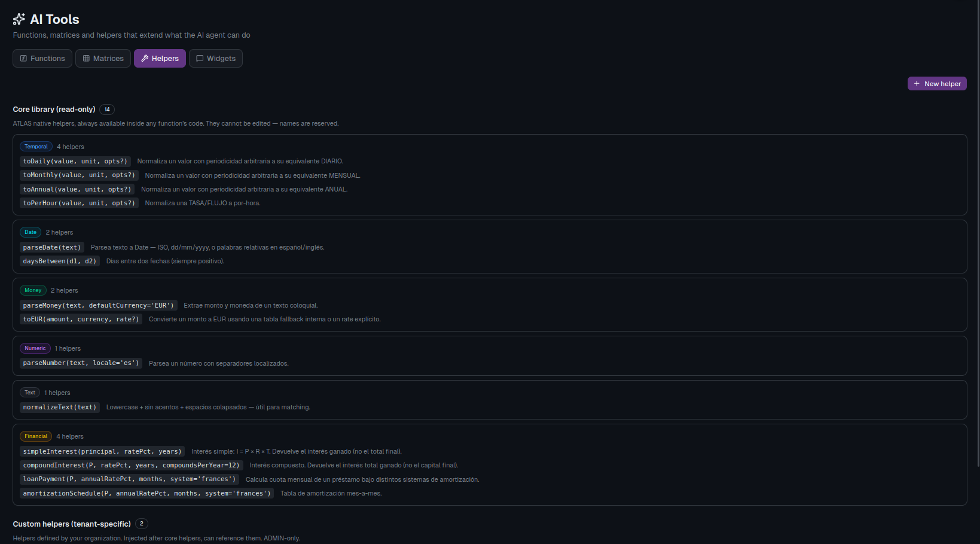Select simpleInterest helper signature
The image size is (980, 544).
[102, 452]
